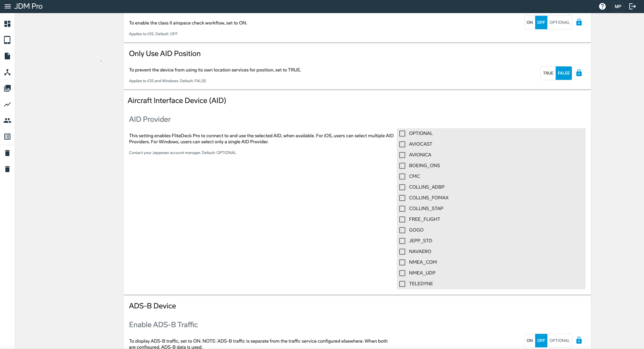Screen dimensions: 644x349
Task: Turn ON the class II airspace check
Action: pyautogui.click(x=529, y=22)
